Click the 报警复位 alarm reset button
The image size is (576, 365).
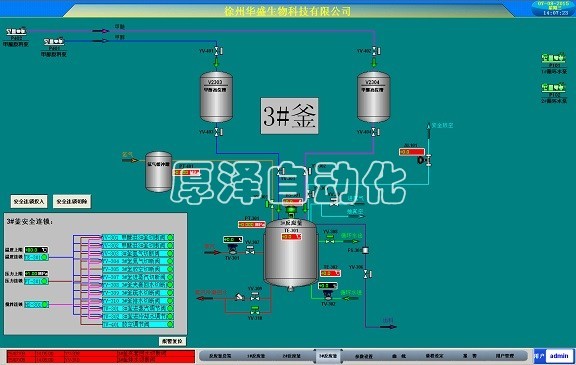point(172,341)
